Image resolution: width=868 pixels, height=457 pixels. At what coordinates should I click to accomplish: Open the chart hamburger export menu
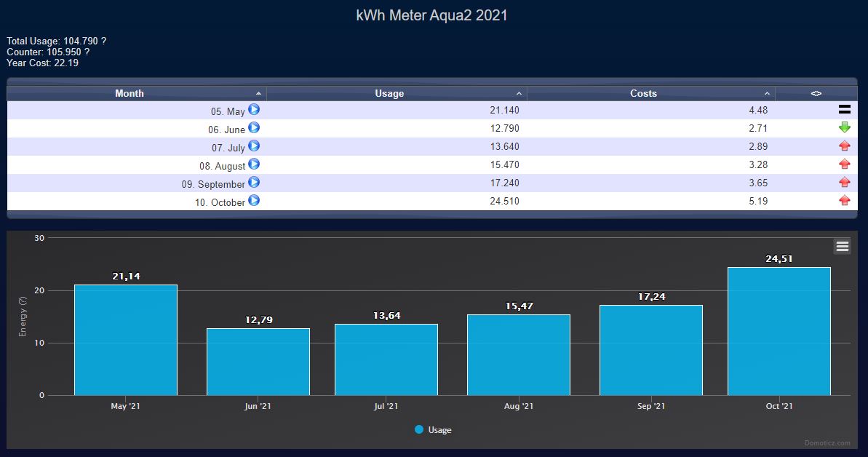842,247
